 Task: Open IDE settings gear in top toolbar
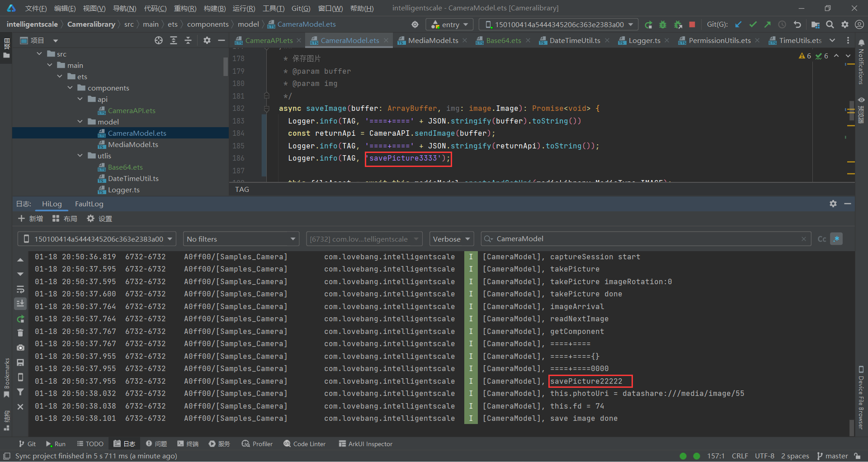[x=844, y=24]
